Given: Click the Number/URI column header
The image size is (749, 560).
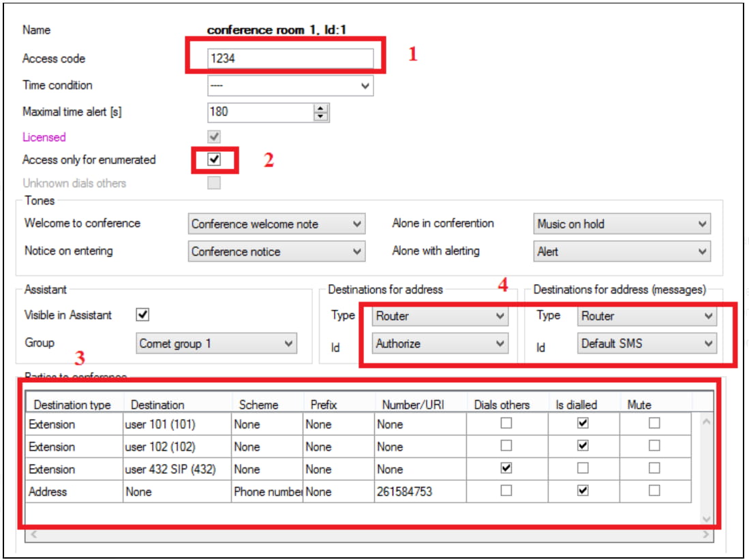Looking at the screenshot, I should click(421, 405).
